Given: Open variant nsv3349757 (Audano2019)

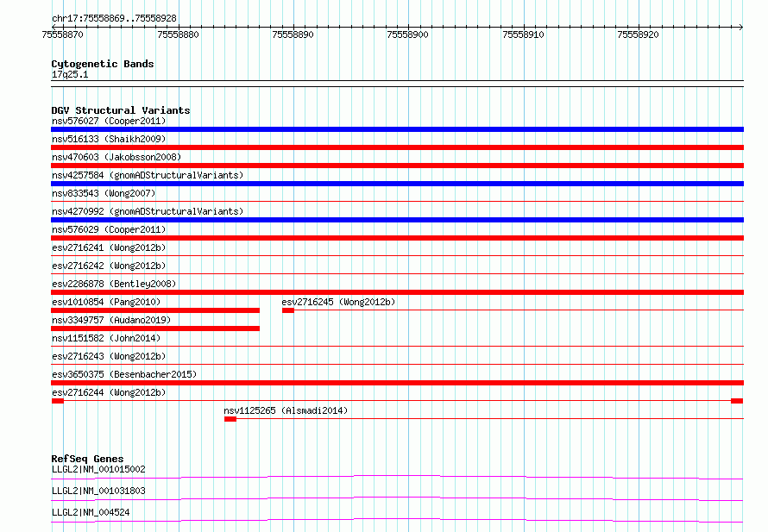Looking at the screenshot, I should (x=111, y=320).
